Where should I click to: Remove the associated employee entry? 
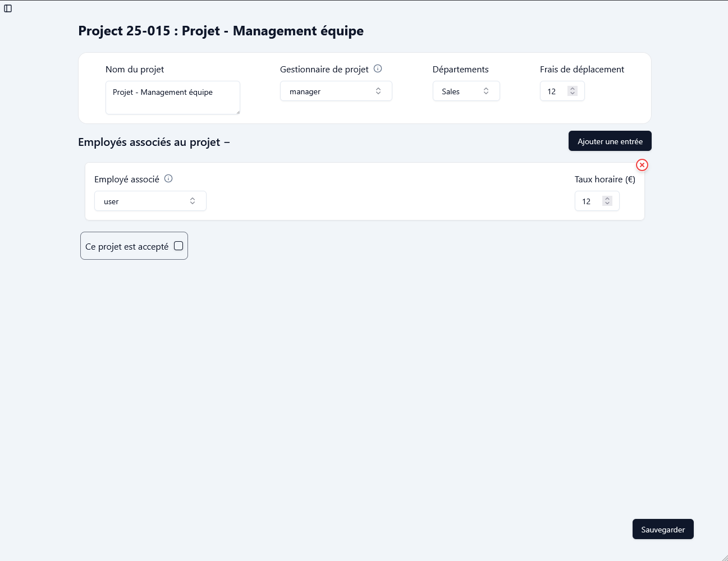click(x=642, y=165)
